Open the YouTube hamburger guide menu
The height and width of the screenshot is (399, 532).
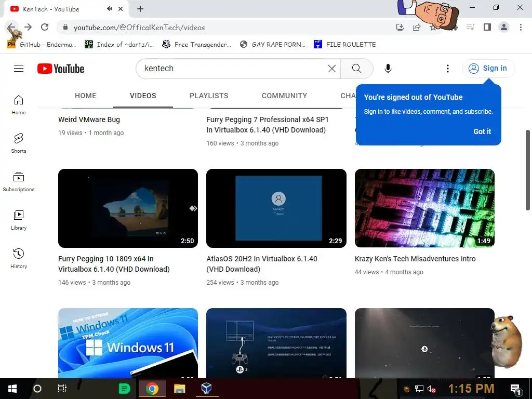(x=19, y=69)
